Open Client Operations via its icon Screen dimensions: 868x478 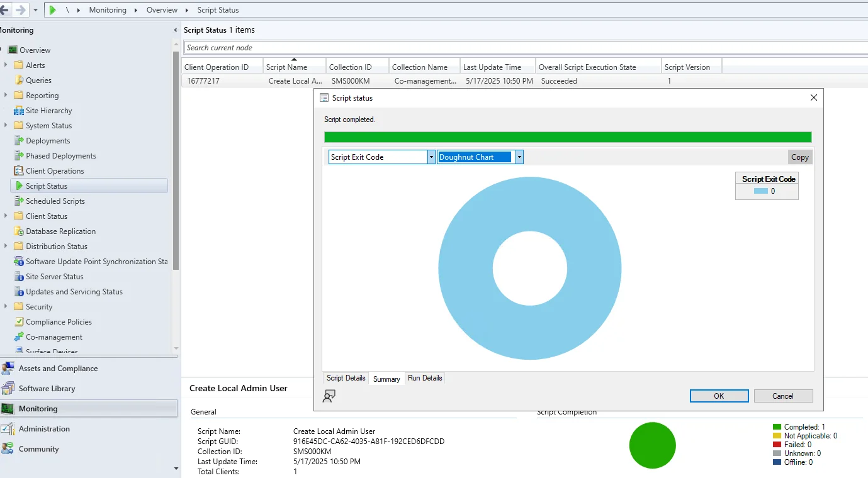tap(19, 171)
